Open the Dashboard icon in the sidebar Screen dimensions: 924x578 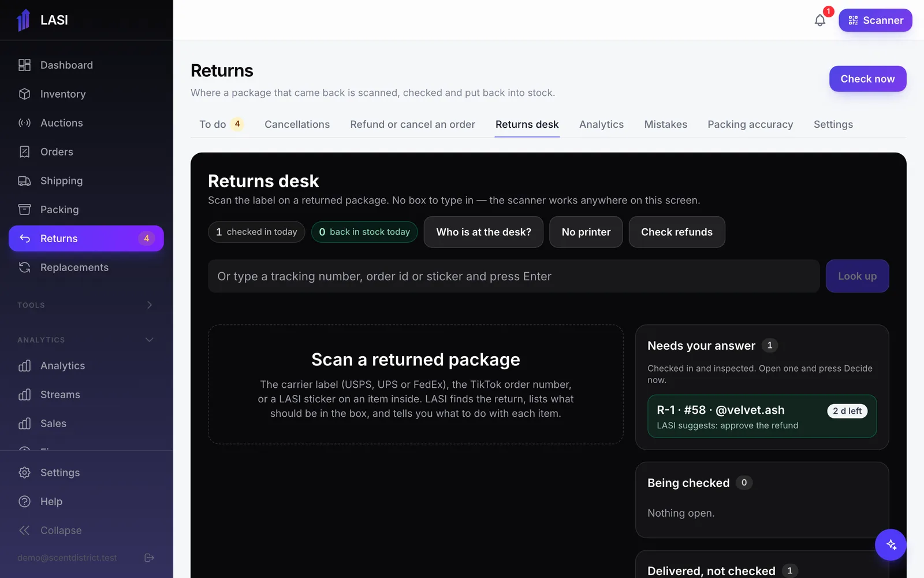(24, 65)
